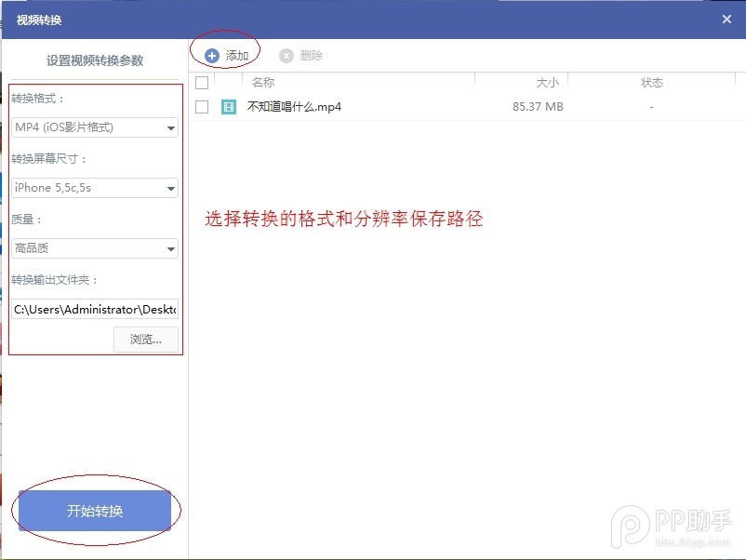Click the 状态 column header
Viewport: 746px width, 560px height.
[x=651, y=82]
